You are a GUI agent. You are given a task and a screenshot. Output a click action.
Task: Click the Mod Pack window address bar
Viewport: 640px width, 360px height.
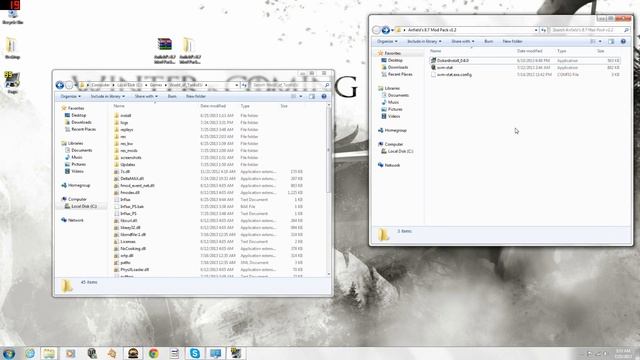467,30
